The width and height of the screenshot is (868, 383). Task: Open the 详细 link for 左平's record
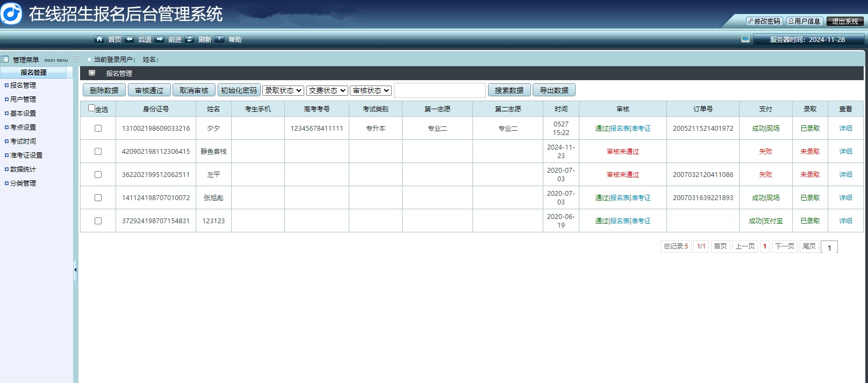coord(845,175)
